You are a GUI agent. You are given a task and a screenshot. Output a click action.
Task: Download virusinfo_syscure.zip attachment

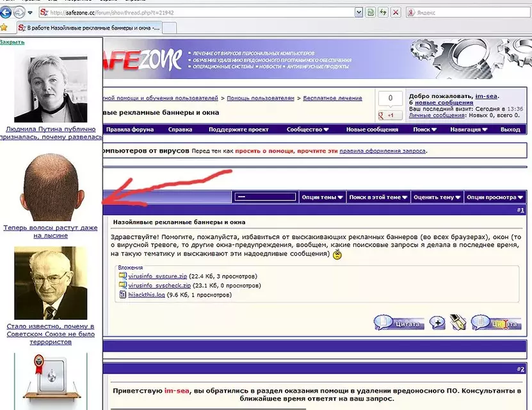pos(157,276)
